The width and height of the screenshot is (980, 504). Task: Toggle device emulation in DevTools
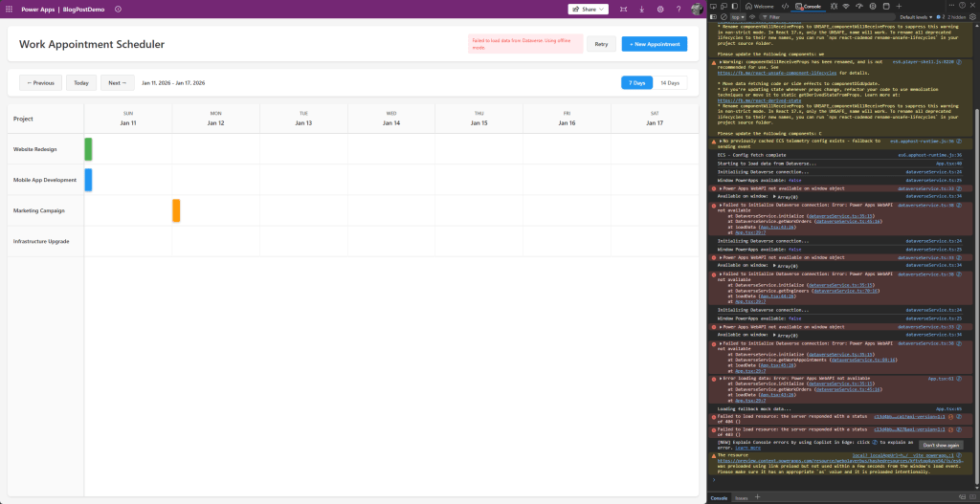(724, 6)
